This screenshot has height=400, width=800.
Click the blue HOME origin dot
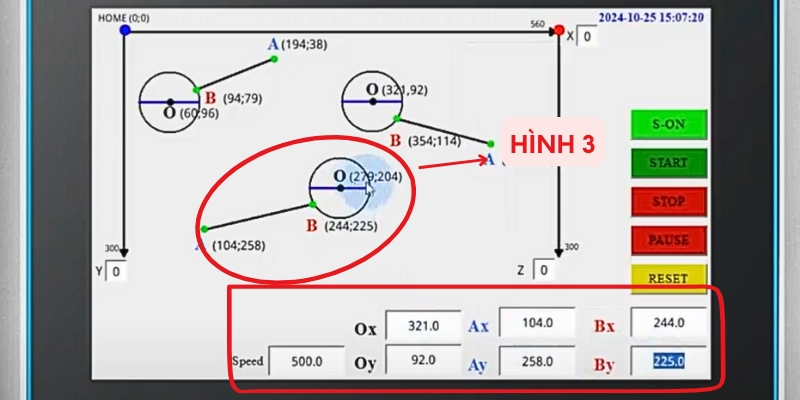point(125,31)
